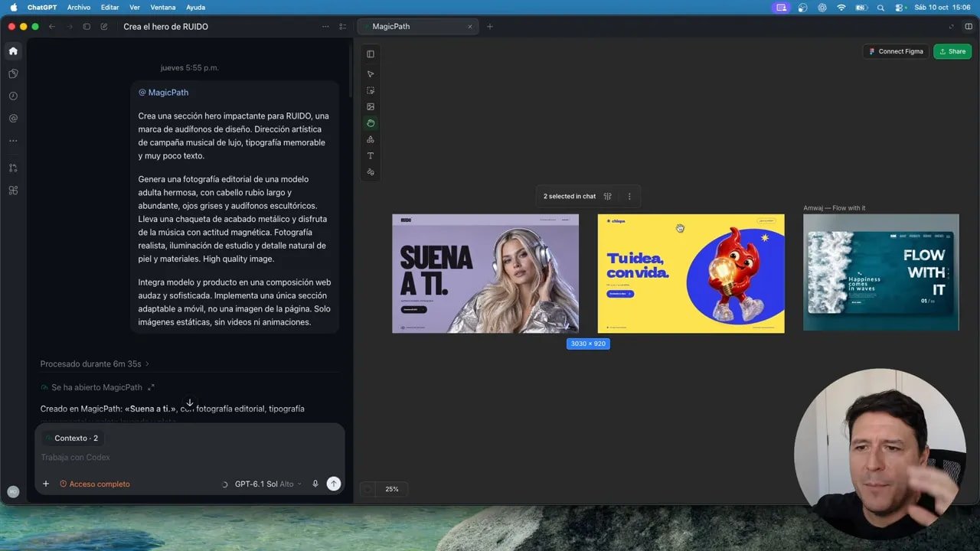Select the 'Flow with it' design thumbnail
This screenshot has height=551, width=980.
[x=881, y=272]
